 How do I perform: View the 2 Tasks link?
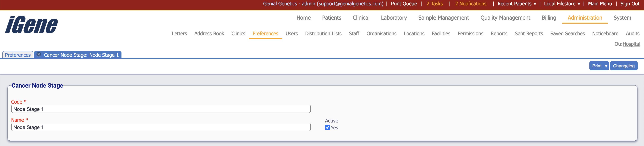click(435, 4)
